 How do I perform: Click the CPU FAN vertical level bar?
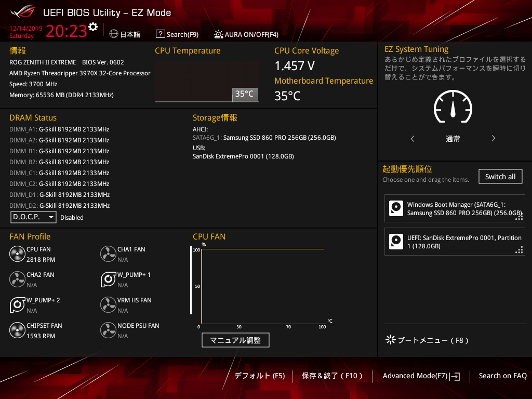[x=191, y=280]
